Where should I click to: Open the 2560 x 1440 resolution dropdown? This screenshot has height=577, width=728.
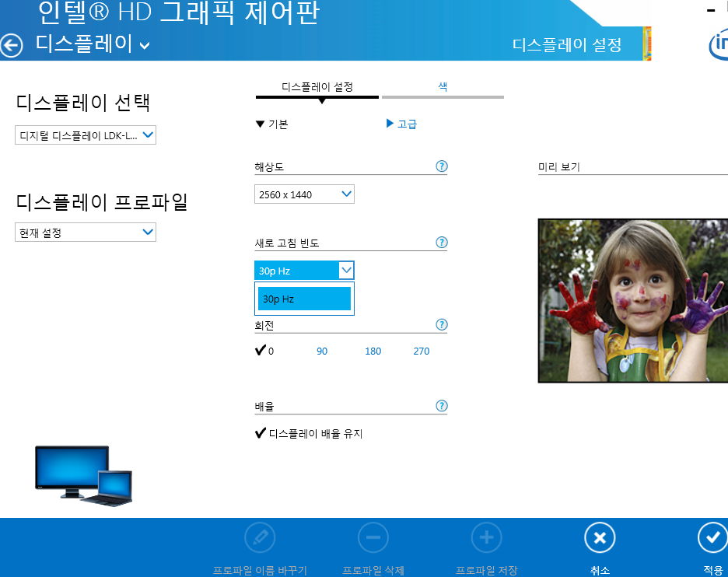coord(304,194)
